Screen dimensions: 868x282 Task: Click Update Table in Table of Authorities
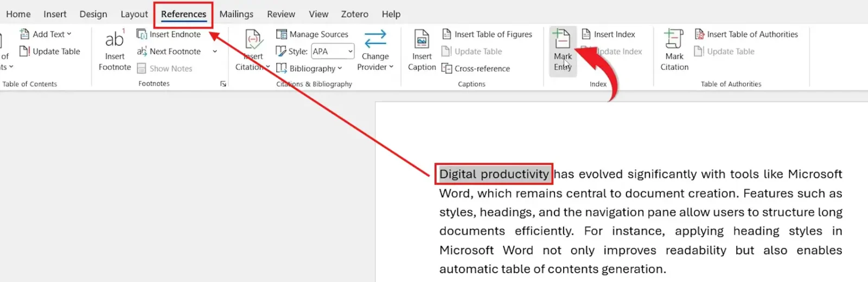click(x=725, y=52)
